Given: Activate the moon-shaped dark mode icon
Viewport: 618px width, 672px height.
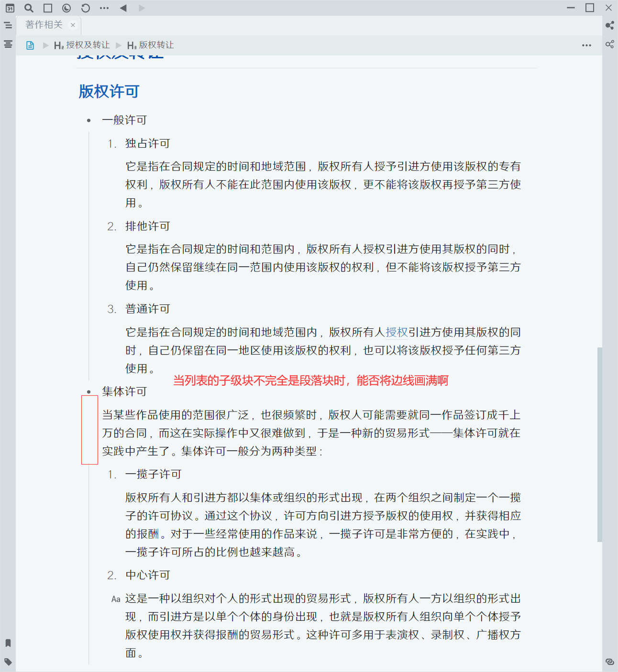Looking at the screenshot, I should coord(66,8).
